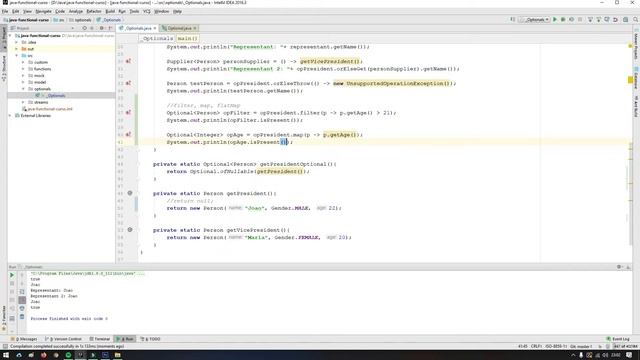Click the VCS Commit Changes icon in the toolbar
The image size is (640, 360).
pyautogui.click(x=599, y=20)
